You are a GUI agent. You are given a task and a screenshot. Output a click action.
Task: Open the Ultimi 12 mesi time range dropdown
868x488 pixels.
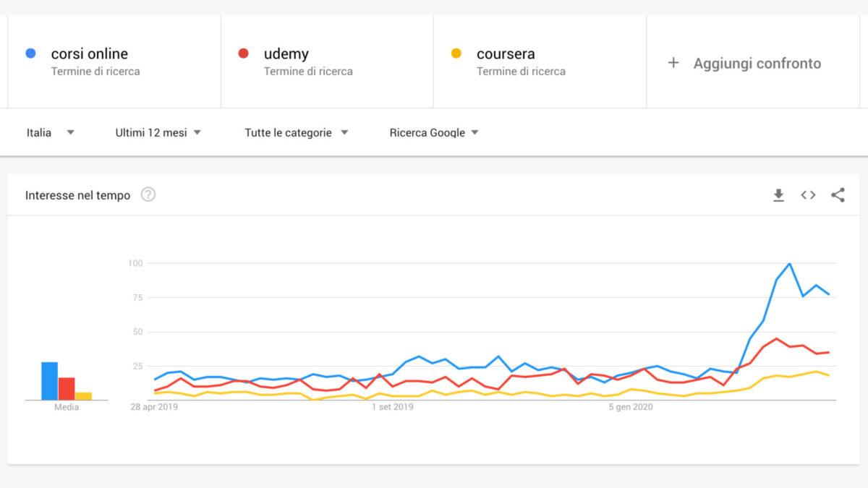click(158, 132)
